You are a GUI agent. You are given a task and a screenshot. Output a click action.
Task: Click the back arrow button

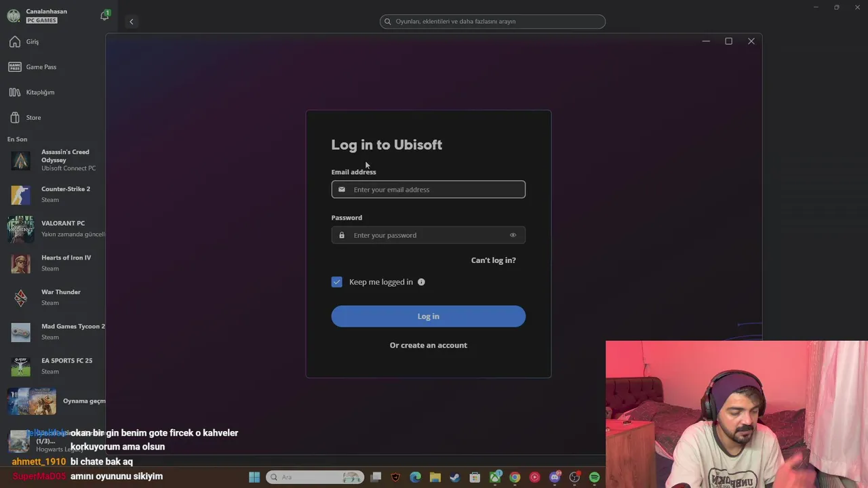pyautogui.click(x=132, y=22)
